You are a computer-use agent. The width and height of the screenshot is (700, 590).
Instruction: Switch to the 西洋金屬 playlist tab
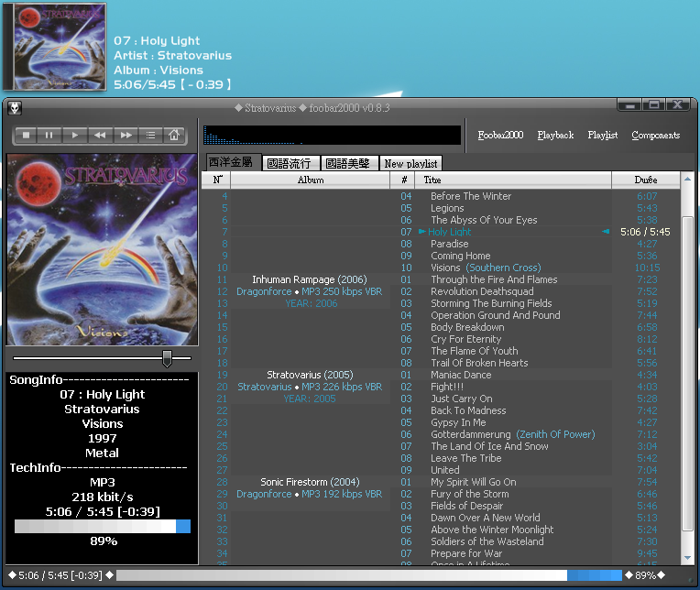click(x=231, y=162)
